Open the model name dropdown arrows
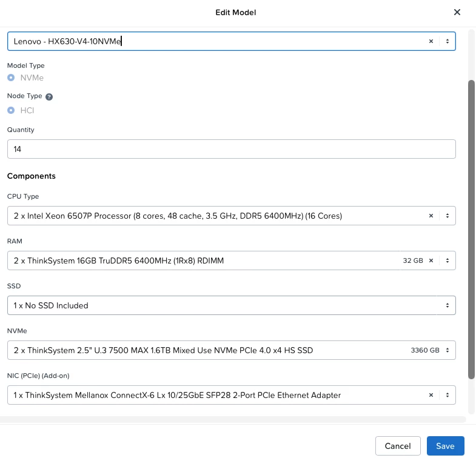The width and height of the screenshot is (476, 461). pos(447,41)
